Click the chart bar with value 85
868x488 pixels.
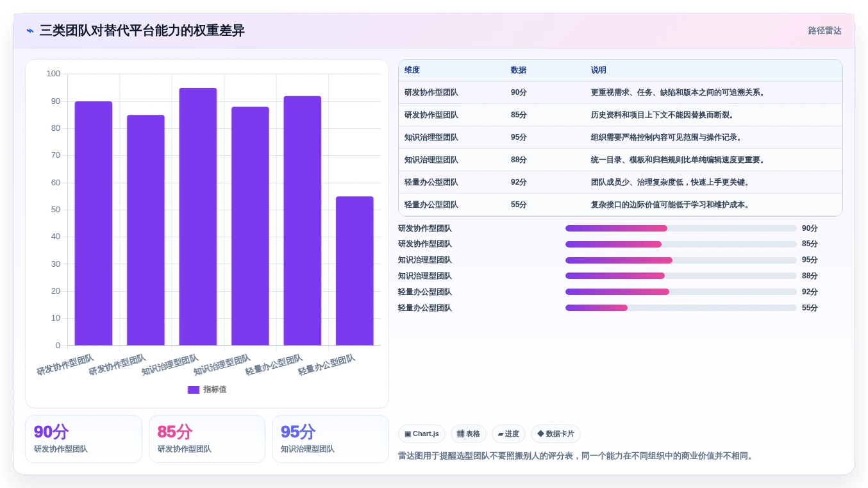click(x=146, y=230)
